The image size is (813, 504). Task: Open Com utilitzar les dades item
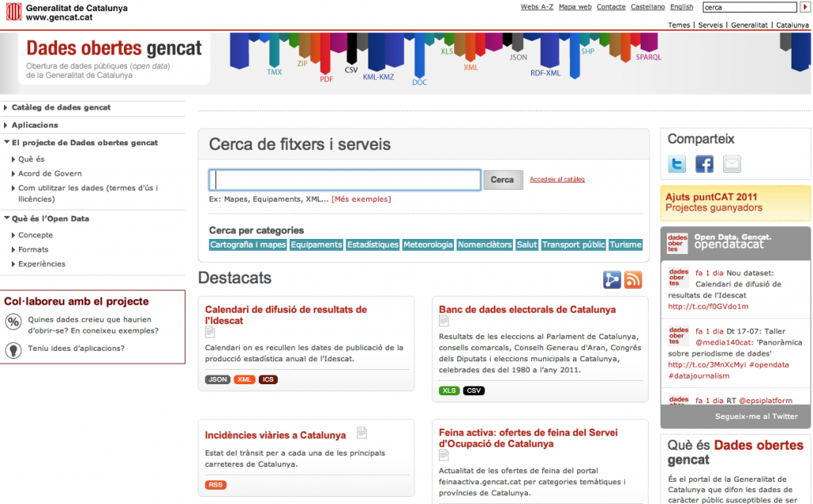[87, 194]
